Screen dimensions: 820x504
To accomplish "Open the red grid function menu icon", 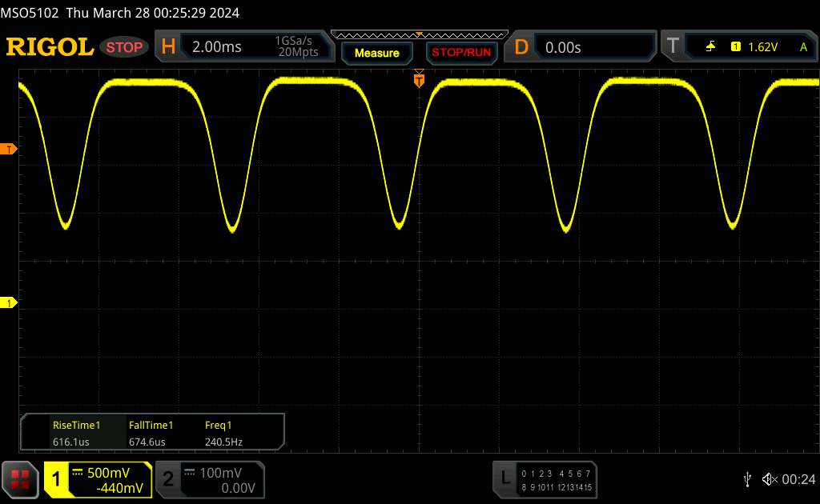I will coord(20,479).
